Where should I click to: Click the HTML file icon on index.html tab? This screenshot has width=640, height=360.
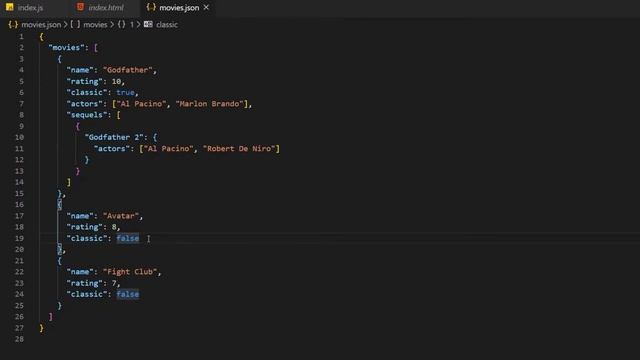point(80,7)
